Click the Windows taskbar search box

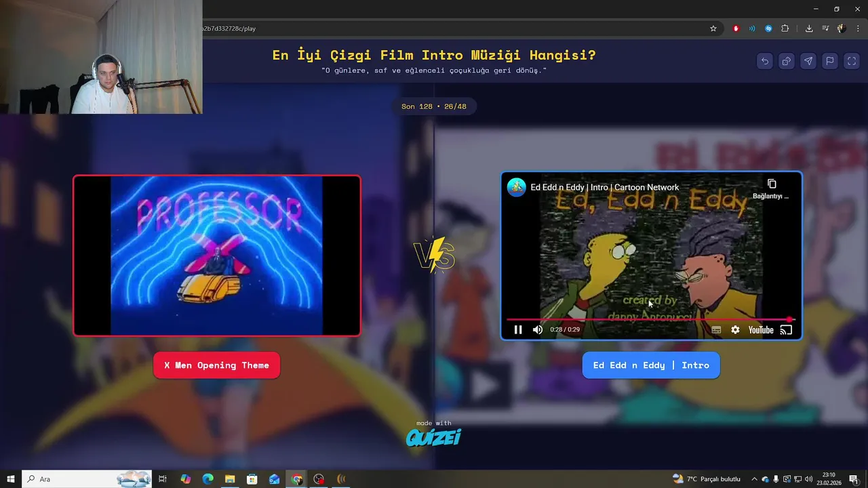tap(88, 479)
